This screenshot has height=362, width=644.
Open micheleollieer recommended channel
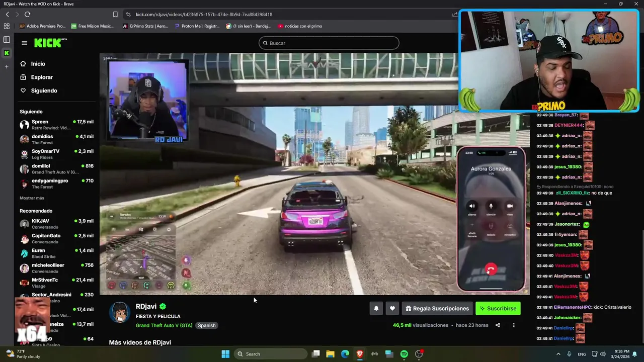pos(56,268)
